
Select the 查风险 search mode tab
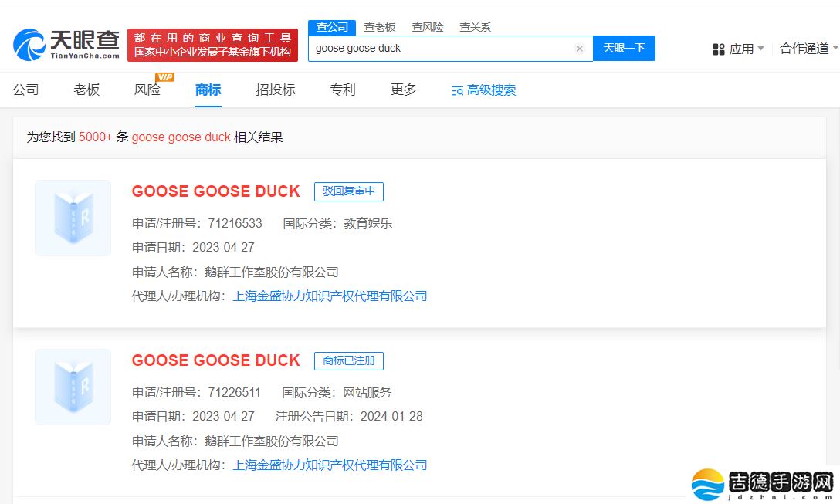(428, 27)
